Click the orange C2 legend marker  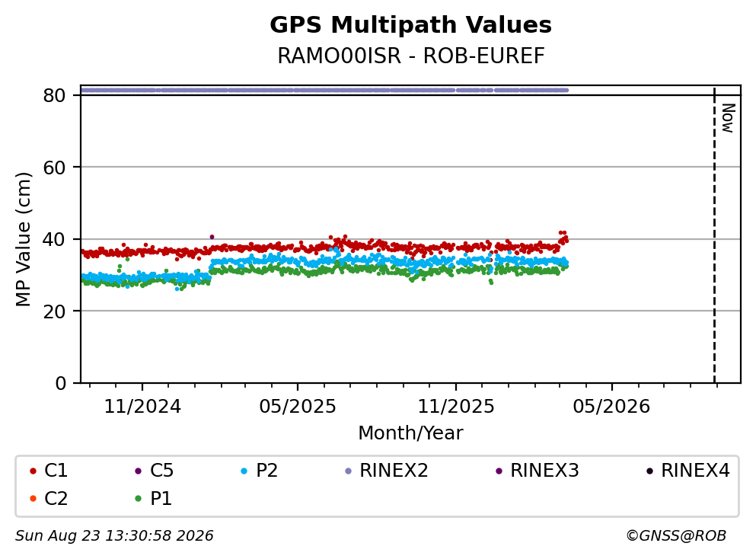pos(33,499)
